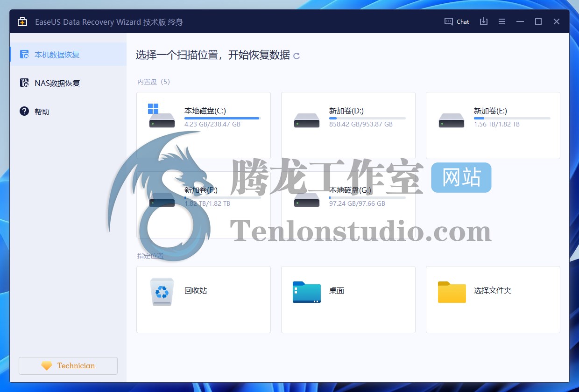This screenshot has width=579, height=392.
Task: Click the 1.56 TB/1.82 TB text
Action: tap(497, 125)
